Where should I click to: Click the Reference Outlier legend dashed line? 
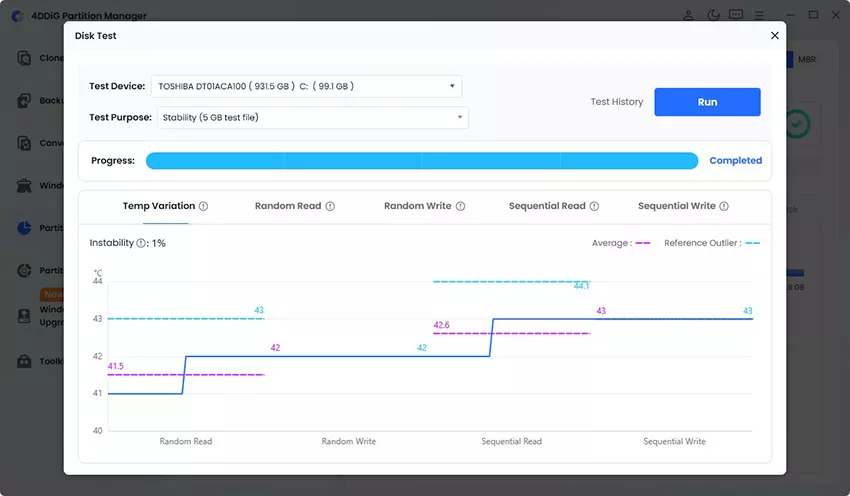(752, 243)
